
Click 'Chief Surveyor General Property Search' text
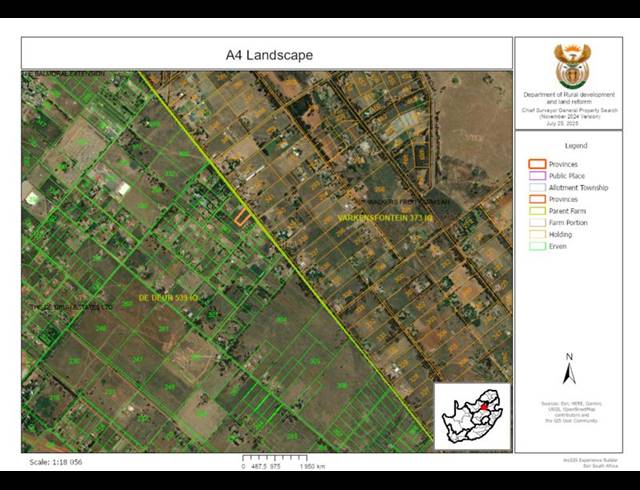[x=569, y=111]
